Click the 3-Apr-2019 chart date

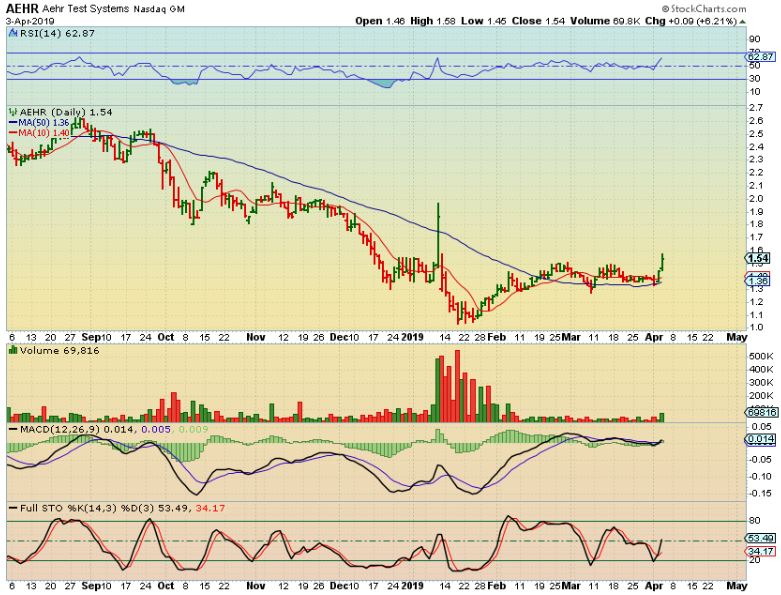click(x=30, y=21)
